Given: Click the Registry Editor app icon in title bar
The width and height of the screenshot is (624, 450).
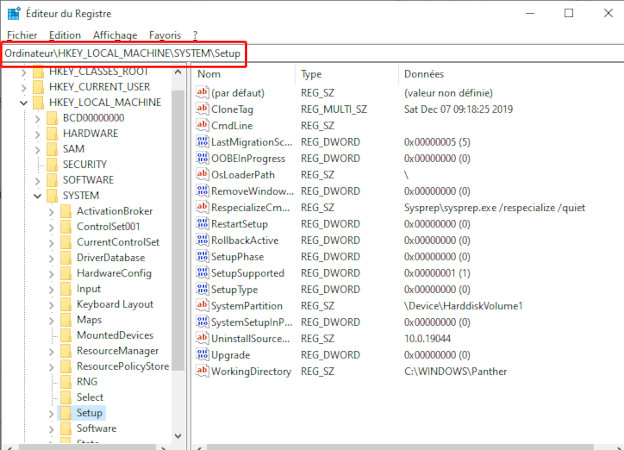Looking at the screenshot, I should click(x=13, y=13).
